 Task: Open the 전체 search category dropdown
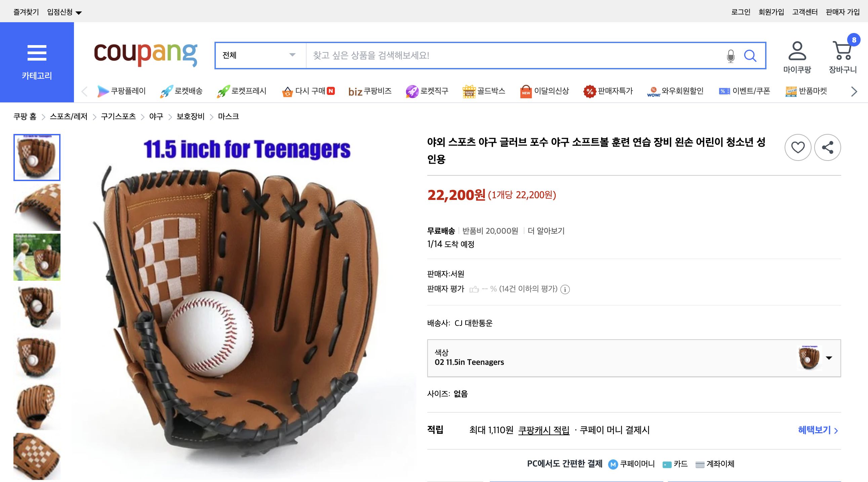(x=259, y=56)
